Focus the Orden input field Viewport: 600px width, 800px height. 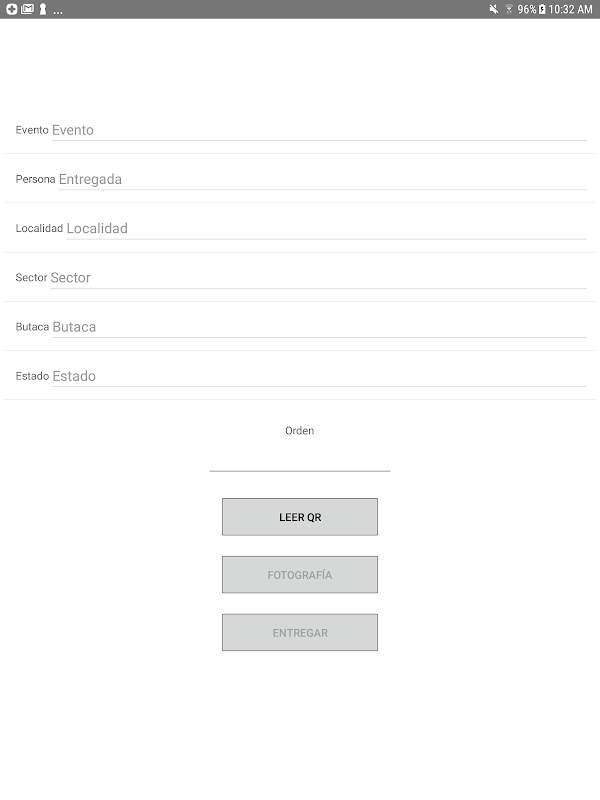pos(300,459)
